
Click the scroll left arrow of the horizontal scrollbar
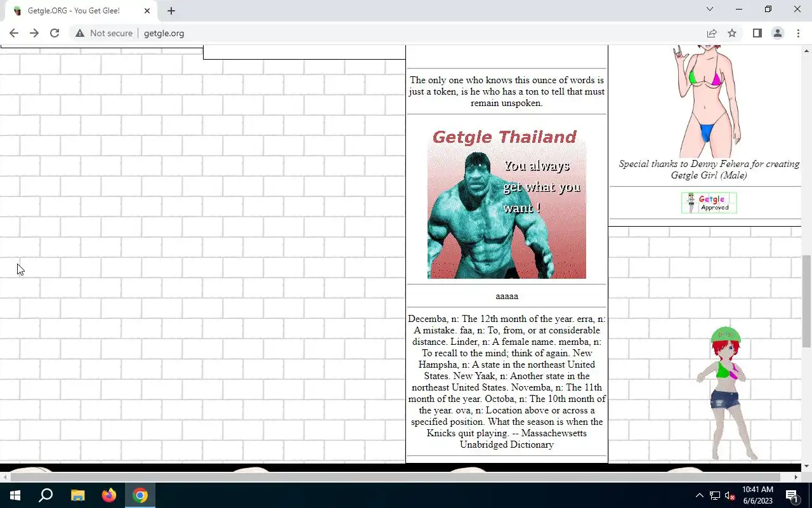(4, 477)
